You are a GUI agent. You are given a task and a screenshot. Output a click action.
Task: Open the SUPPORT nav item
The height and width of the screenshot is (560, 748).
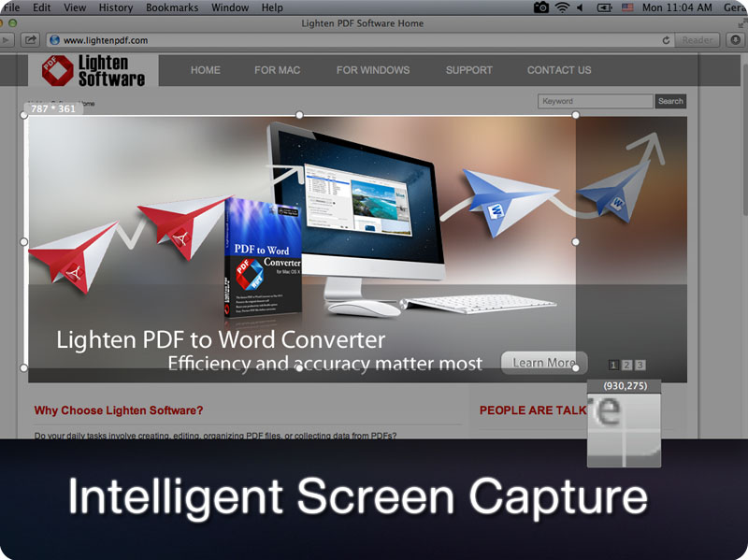469,70
